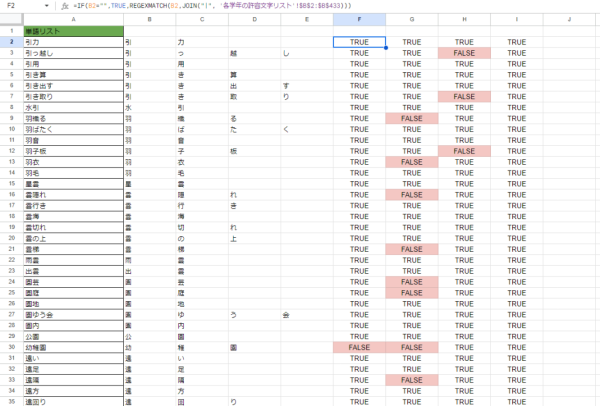Click the F2 name box field
Screen dimensions: 600x406
(18, 6)
